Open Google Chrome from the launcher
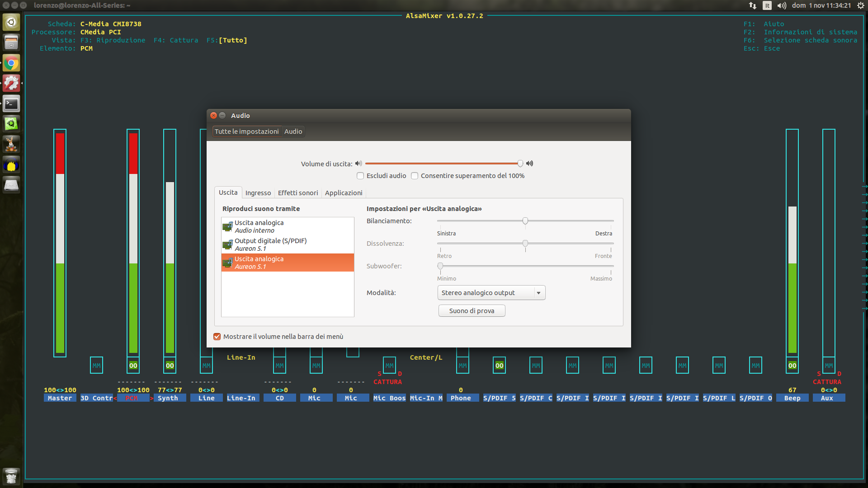 tap(11, 63)
